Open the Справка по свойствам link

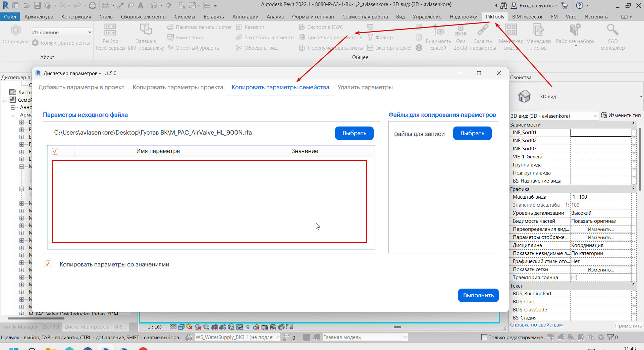coord(536,325)
